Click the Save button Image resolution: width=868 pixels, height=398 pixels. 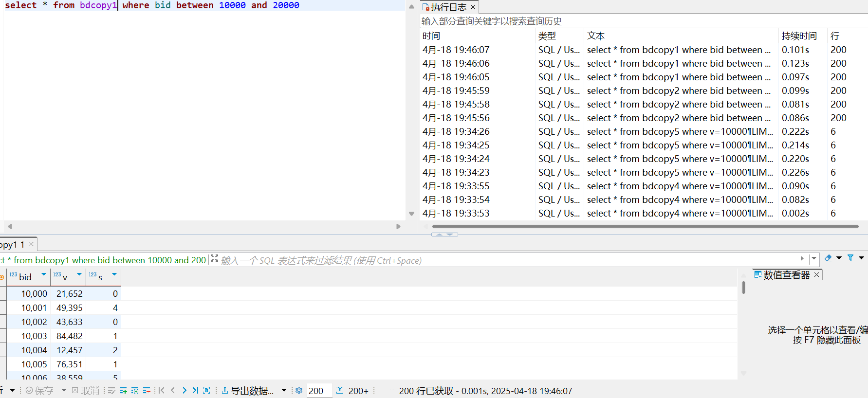[39, 391]
